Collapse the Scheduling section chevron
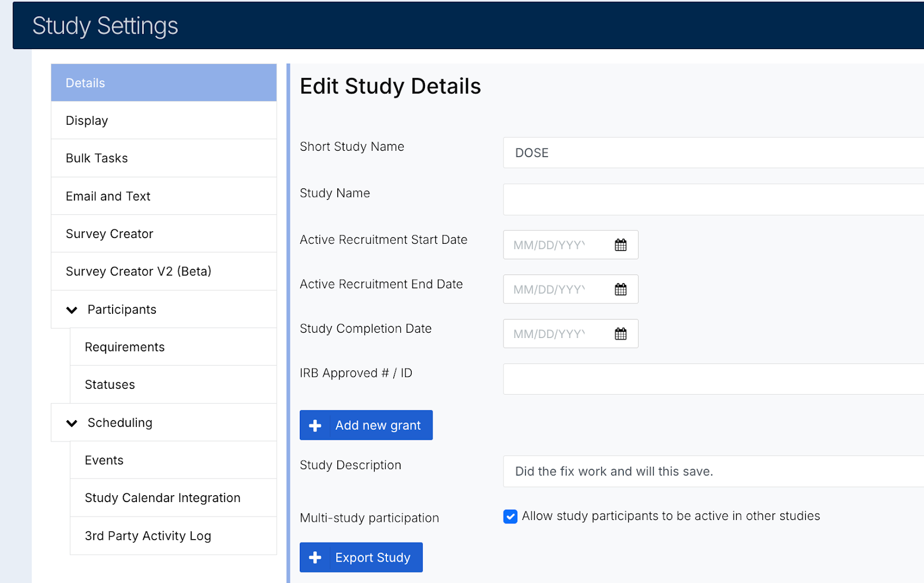The height and width of the screenshot is (583, 924). [72, 424]
